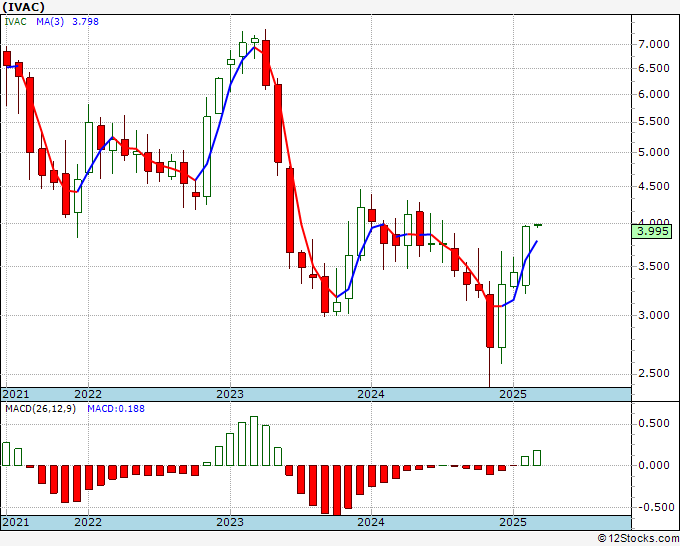Click 2021 on the price chart timeline
Viewport: 680px width, 546px height.
click(16, 394)
